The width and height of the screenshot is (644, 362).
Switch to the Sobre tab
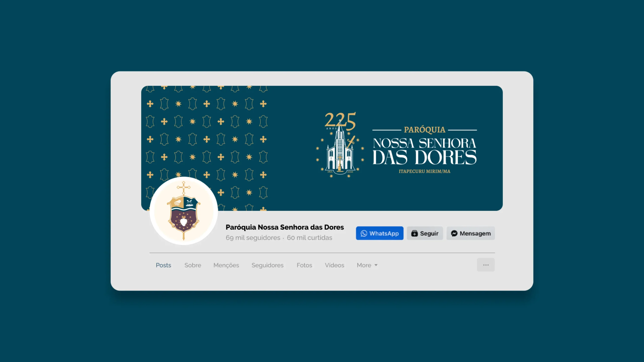[193, 265]
